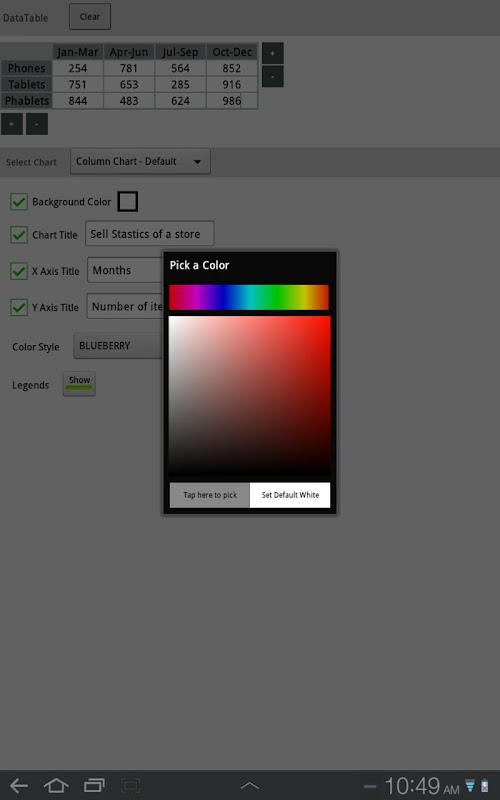Click the table cell with value 254
Image resolution: width=500 pixels, height=800 pixels.
78,68
